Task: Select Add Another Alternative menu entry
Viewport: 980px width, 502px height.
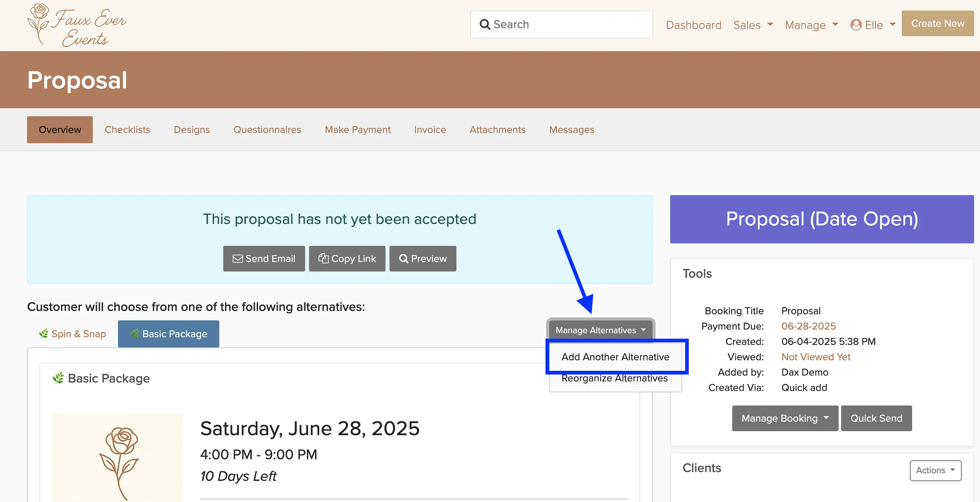Action: click(x=615, y=357)
